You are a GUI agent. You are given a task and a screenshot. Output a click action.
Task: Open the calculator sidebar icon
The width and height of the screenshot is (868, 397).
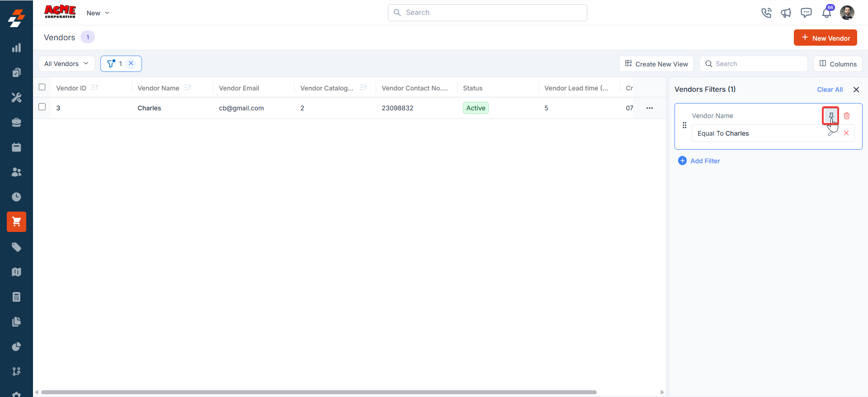[16, 297]
